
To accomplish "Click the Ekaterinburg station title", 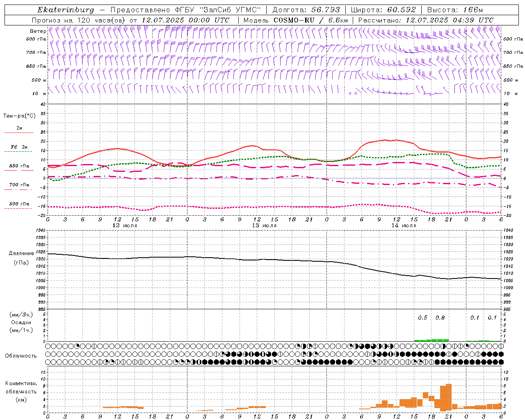I will (66, 10).
